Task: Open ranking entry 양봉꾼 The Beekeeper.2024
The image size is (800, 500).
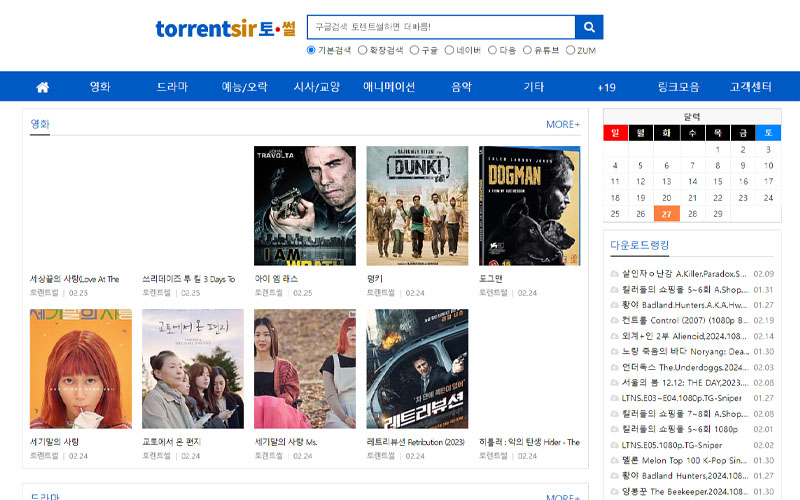Action: pos(685,492)
